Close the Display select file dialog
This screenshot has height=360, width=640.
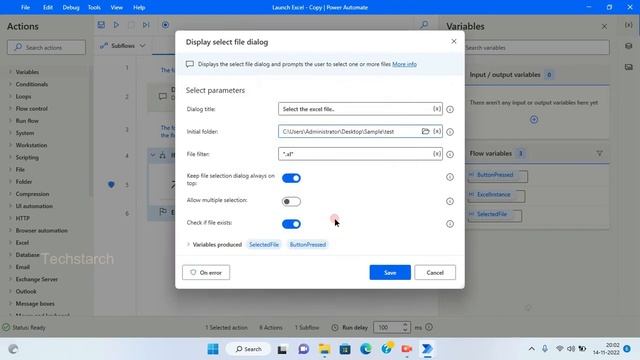(x=454, y=41)
